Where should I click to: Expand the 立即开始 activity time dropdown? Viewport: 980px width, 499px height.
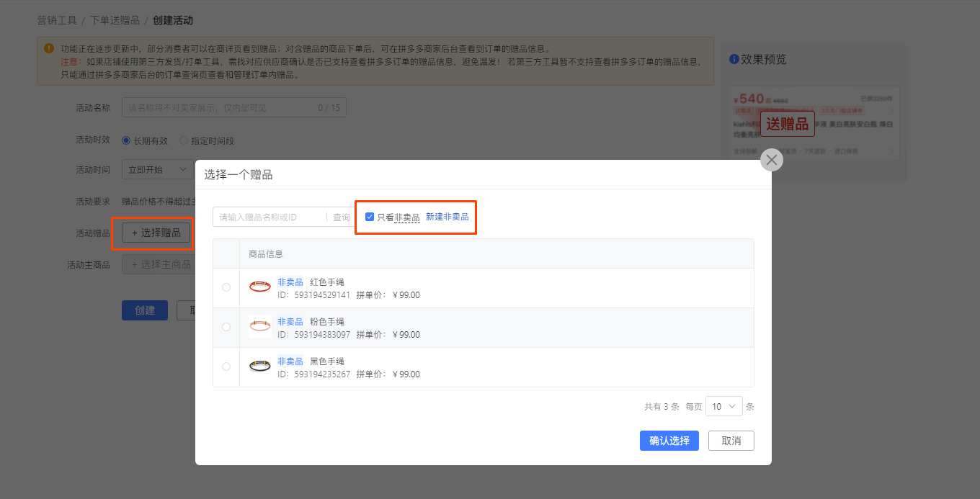coord(157,170)
